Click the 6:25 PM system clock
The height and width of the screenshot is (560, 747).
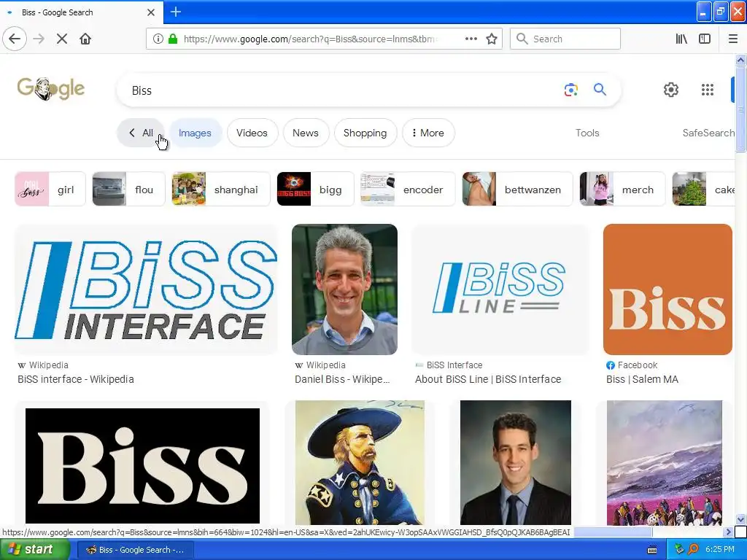pos(720,549)
